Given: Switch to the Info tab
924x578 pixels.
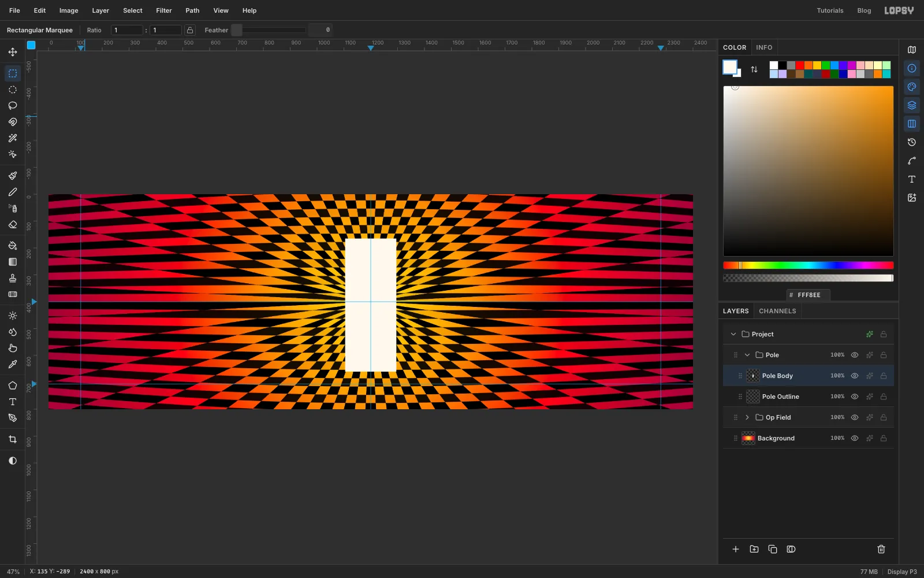Looking at the screenshot, I should click(764, 47).
